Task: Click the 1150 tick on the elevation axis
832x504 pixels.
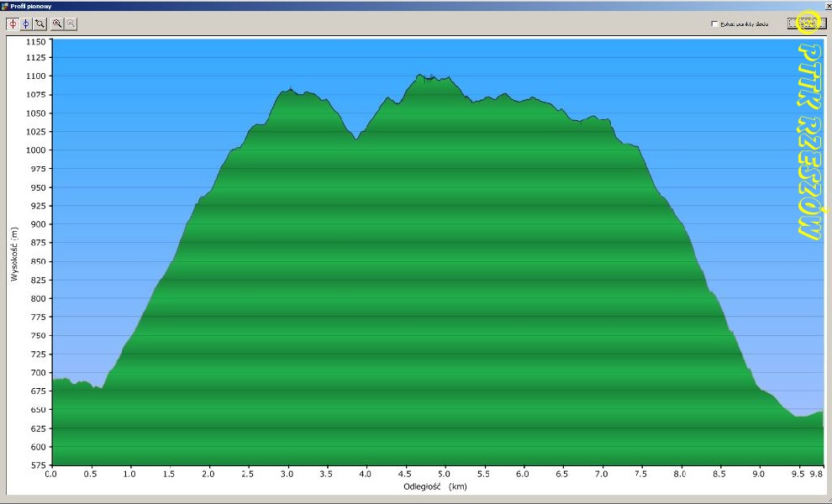Action: 36,40
